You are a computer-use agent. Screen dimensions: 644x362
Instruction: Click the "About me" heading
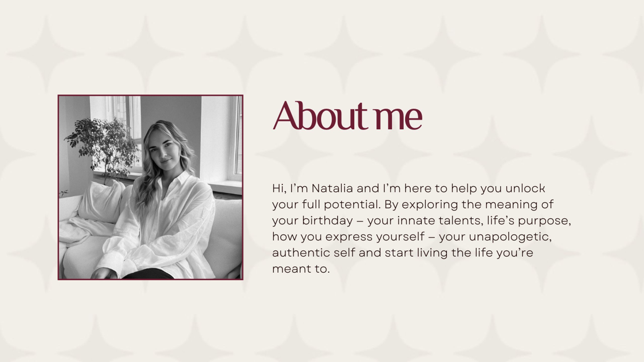coord(347,116)
